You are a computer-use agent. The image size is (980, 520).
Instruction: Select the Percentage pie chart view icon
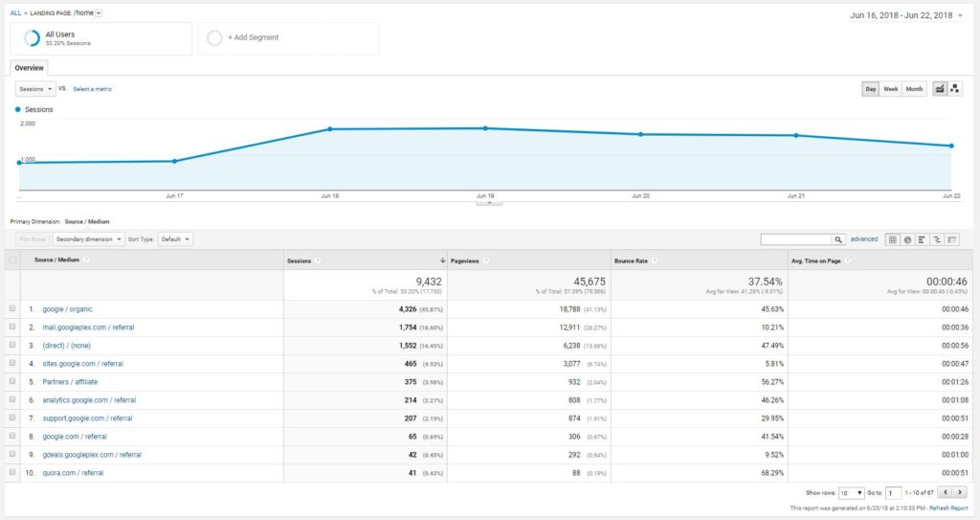[907, 239]
